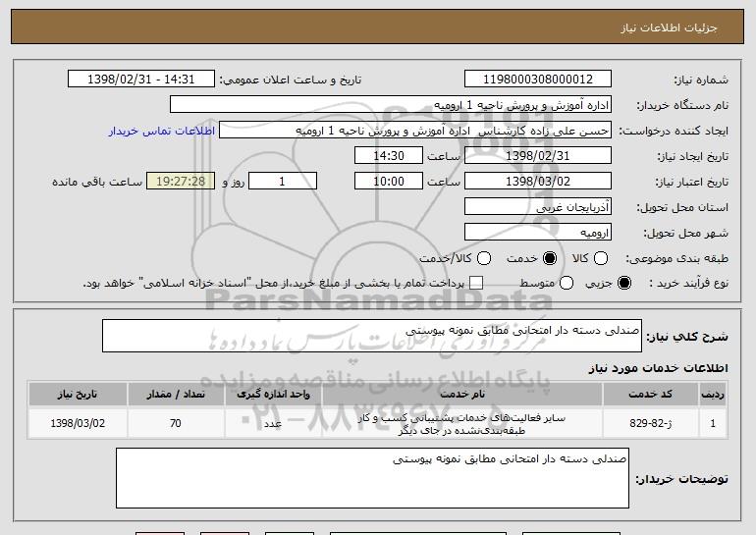
Task: Select the خدمت radio button
Action: coord(549,258)
